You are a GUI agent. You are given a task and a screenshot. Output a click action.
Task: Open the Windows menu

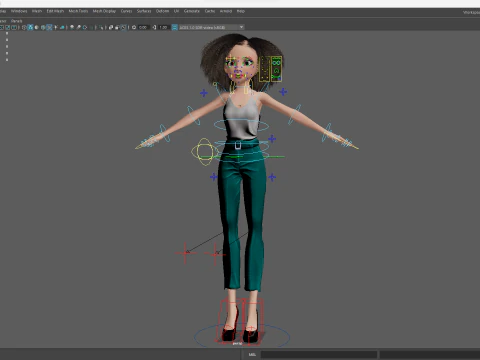(x=19, y=11)
